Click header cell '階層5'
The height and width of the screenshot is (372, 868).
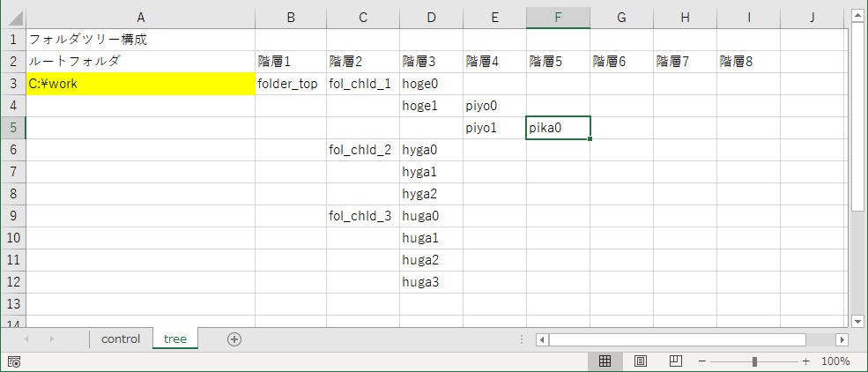(558, 62)
